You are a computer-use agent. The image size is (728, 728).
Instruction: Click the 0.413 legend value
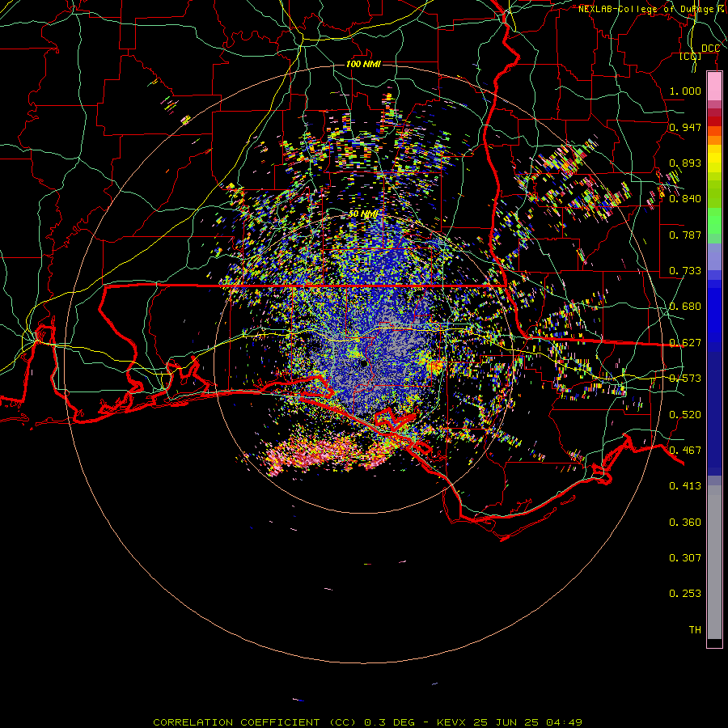click(x=685, y=486)
